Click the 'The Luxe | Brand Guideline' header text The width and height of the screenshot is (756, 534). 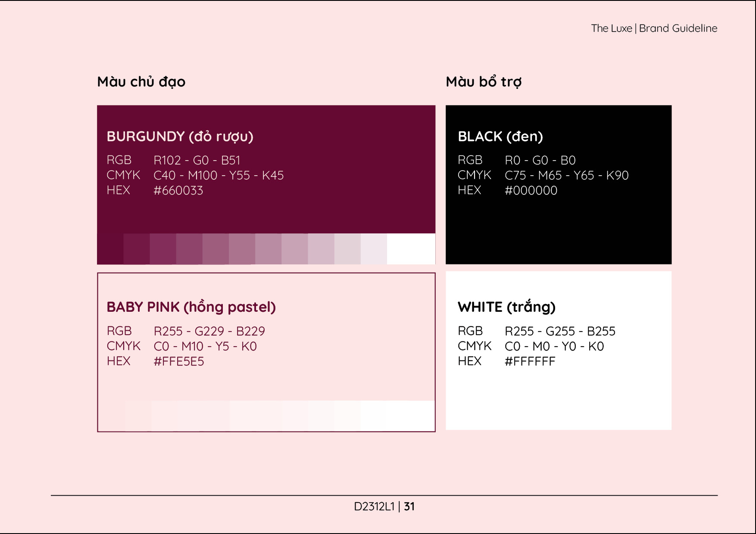pos(654,28)
